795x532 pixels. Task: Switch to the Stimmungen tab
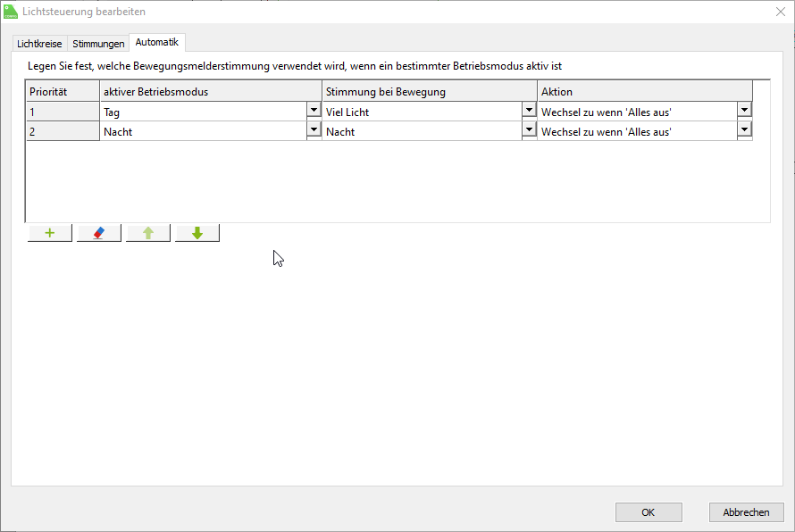(98, 43)
